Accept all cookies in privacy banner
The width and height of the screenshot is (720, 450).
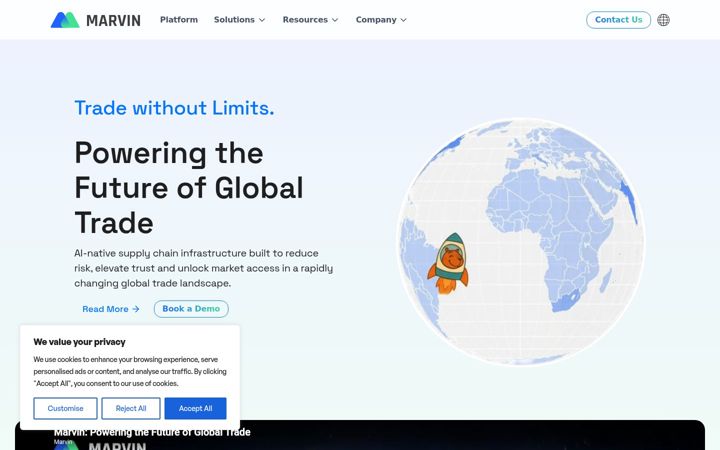pyautogui.click(x=195, y=408)
